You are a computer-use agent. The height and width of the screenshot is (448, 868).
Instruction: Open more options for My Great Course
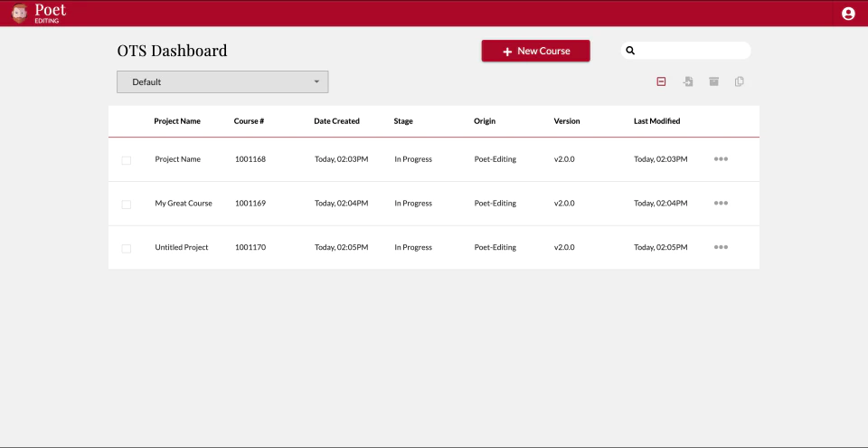click(721, 203)
